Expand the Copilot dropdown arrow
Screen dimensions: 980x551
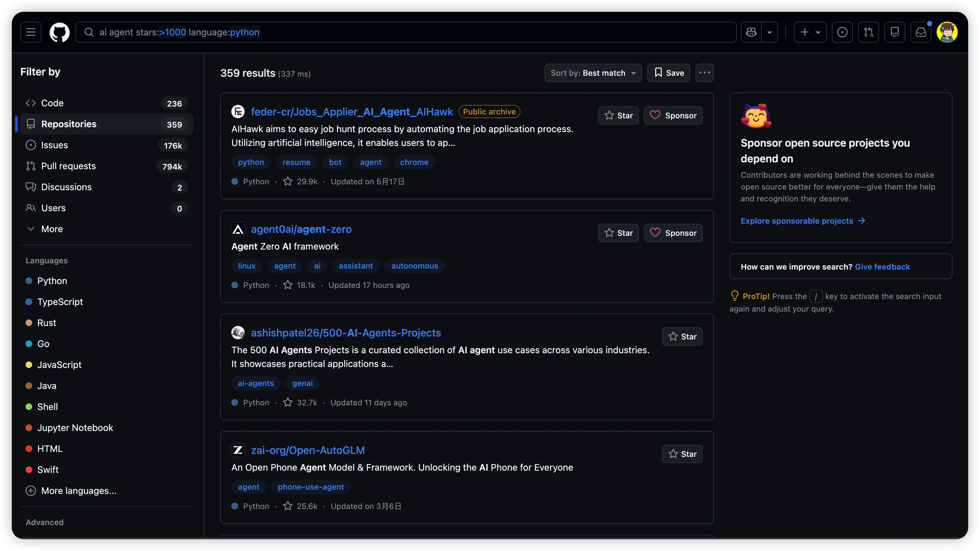(x=770, y=32)
